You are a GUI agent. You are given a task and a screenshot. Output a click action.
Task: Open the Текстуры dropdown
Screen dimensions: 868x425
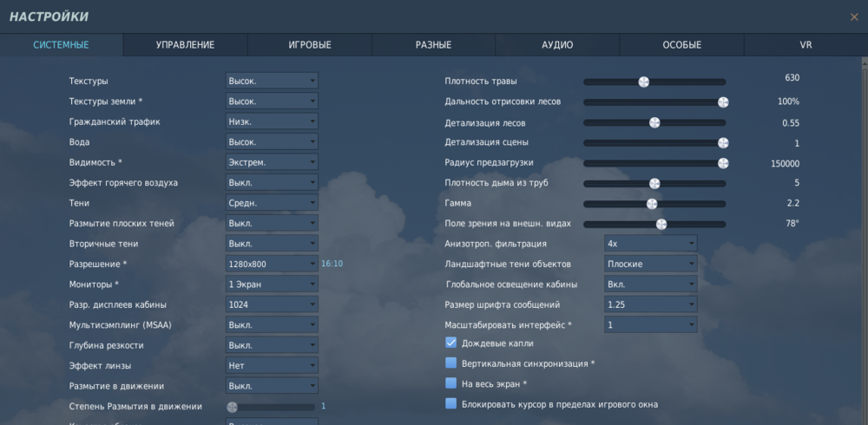point(272,81)
